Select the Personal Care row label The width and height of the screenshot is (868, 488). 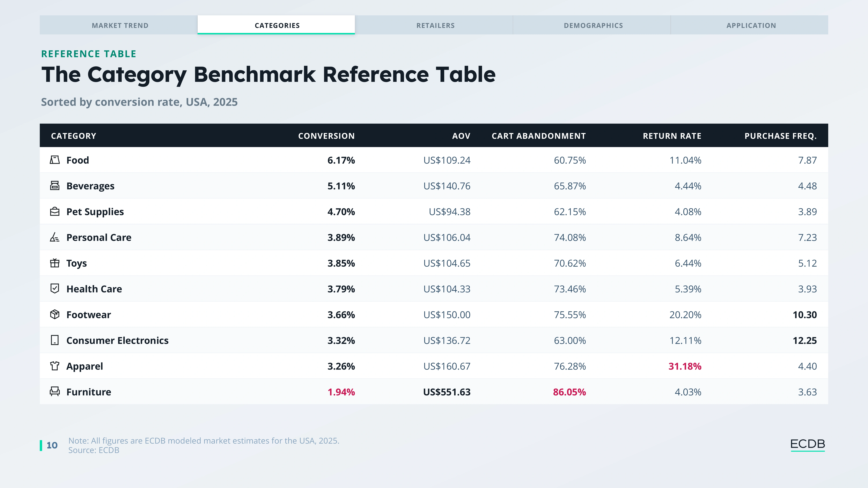99,237
